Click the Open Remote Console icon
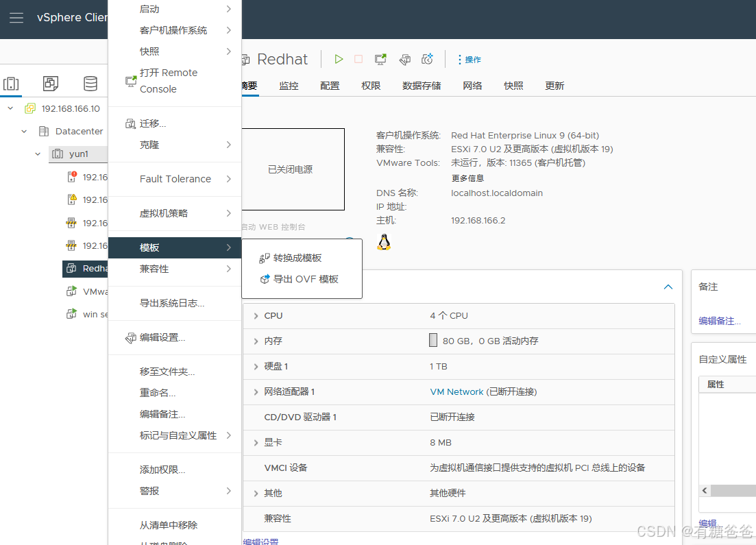The height and width of the screenshot is (545, 756). click(x=131, y=81)
